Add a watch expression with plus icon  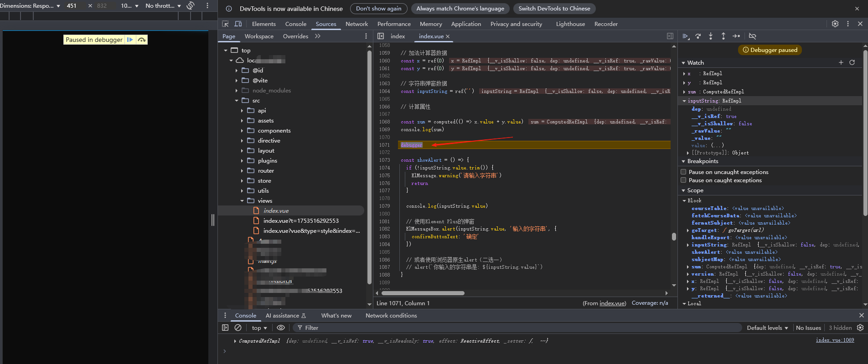coord(841,62)
